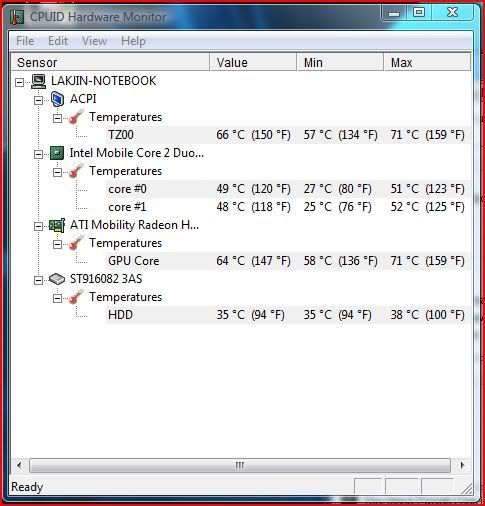Select the core #0 sensor row
The image size is (485, 506).
click(x=288, y=189)
